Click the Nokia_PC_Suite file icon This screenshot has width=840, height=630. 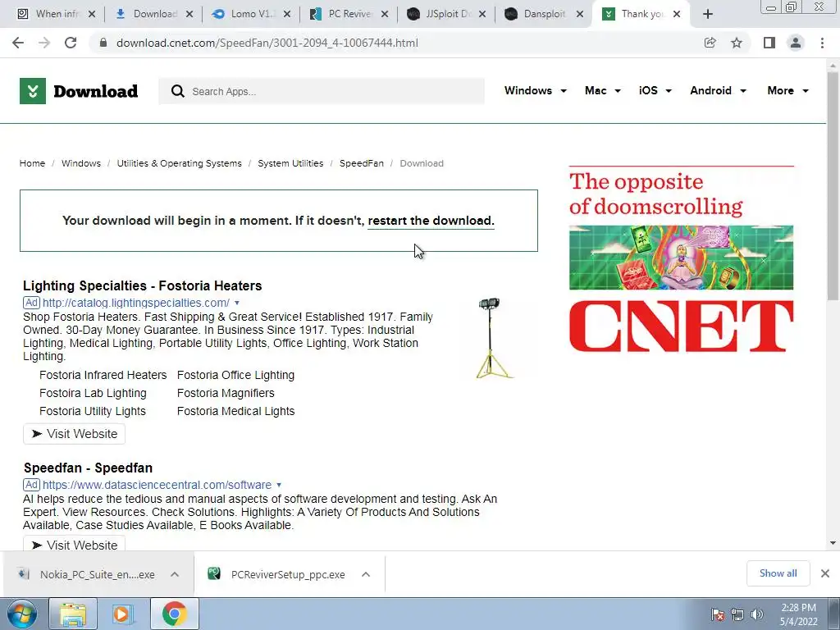[x=24, y=574]
